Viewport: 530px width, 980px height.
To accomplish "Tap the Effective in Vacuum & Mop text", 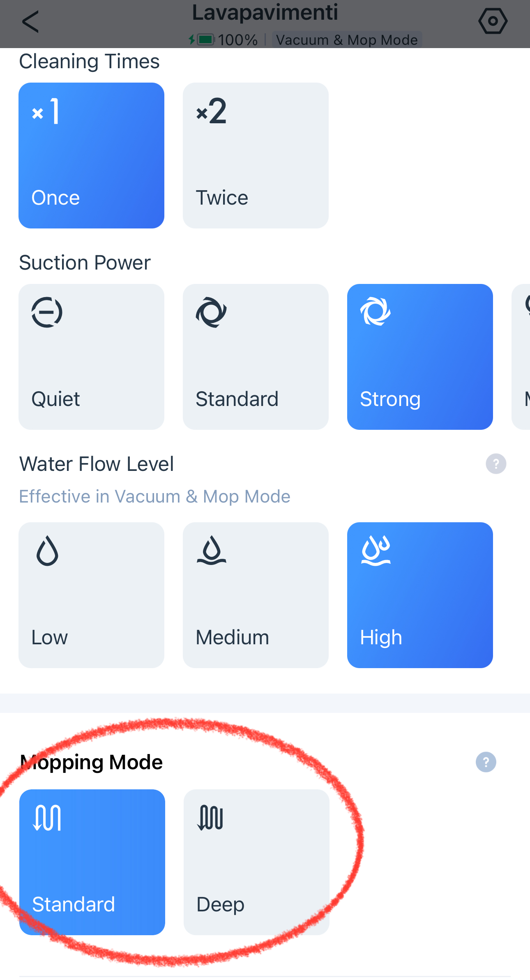I will point(154,496).
